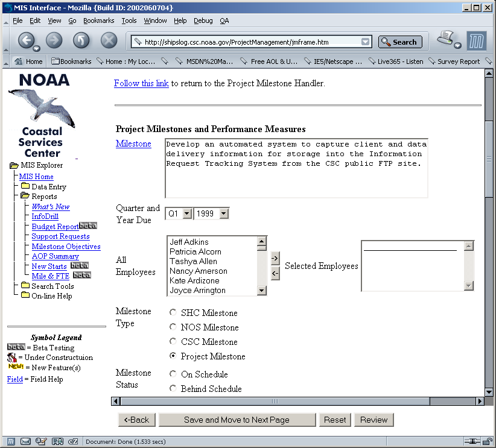Open the Debug menu
496x448 pixels.
coord(203,21)
